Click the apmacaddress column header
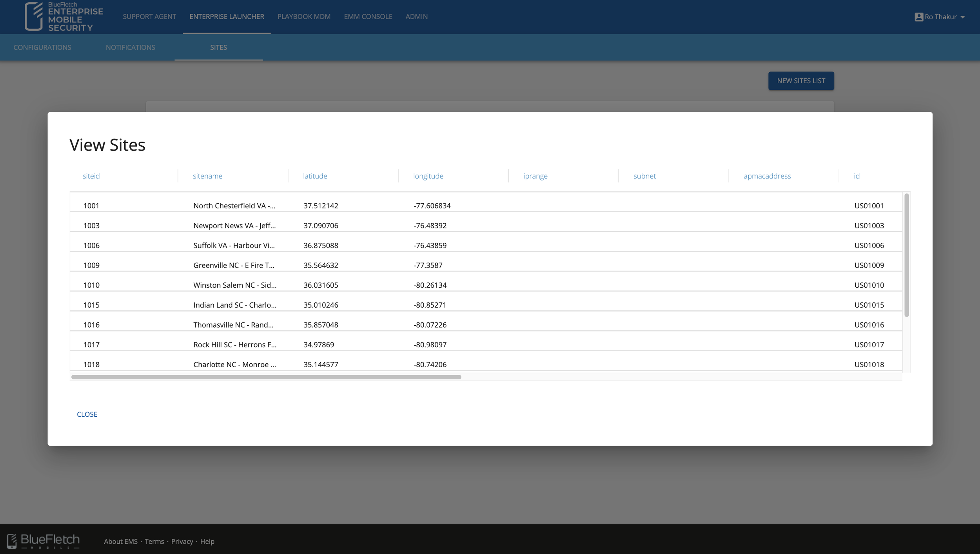Viewport: 980px width, 554px height. click(x=767, y=176)
